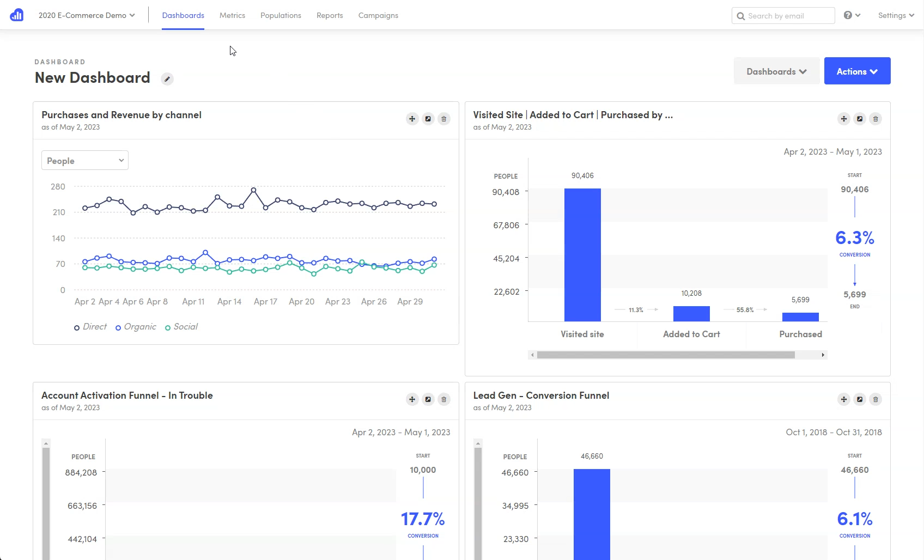Viewport: 924px width, 560px height.
Task: Open the help question-mark menu
Action: 852,15
